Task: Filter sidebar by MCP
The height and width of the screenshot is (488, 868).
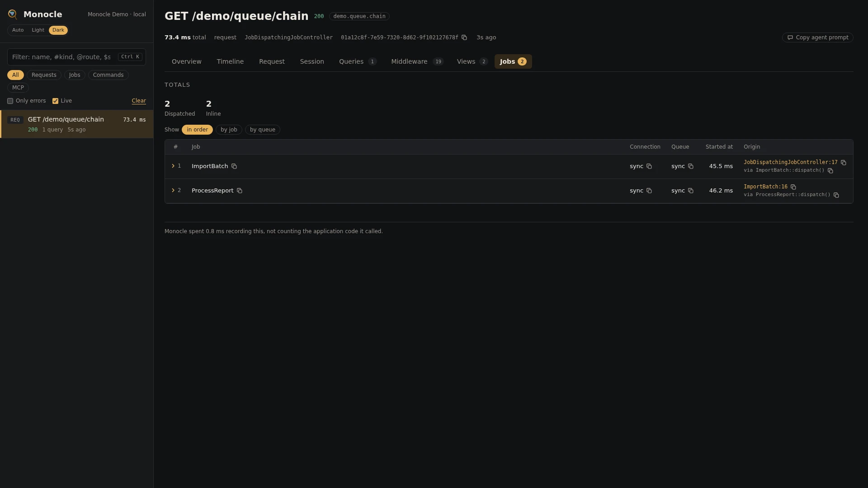Action: pos(18,88)
